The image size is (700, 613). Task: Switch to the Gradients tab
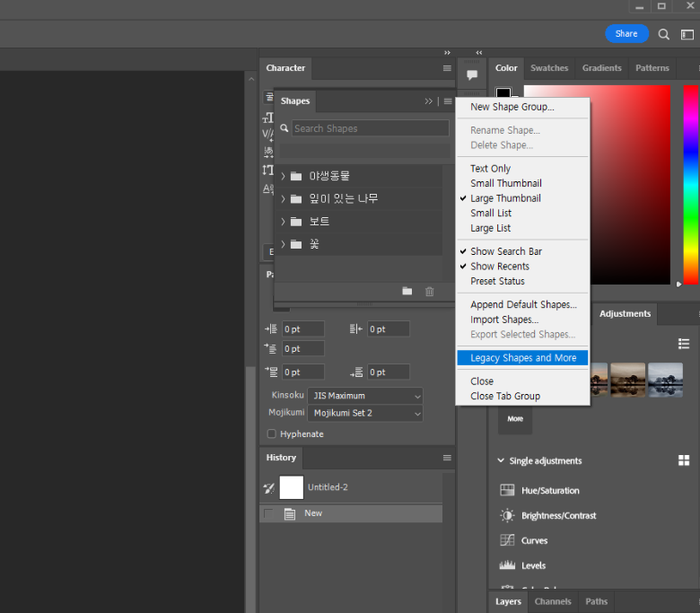coord(601,68)
